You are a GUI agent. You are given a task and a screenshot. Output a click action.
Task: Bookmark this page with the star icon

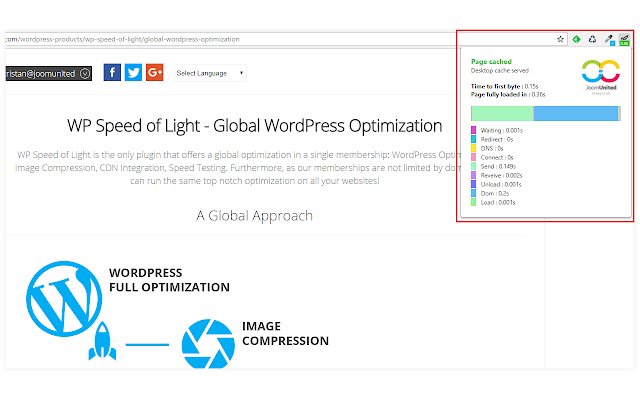click(560, 39)
